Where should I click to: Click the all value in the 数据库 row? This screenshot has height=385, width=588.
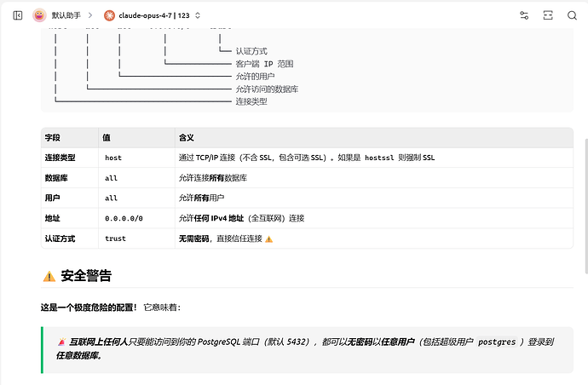(111, 178)
